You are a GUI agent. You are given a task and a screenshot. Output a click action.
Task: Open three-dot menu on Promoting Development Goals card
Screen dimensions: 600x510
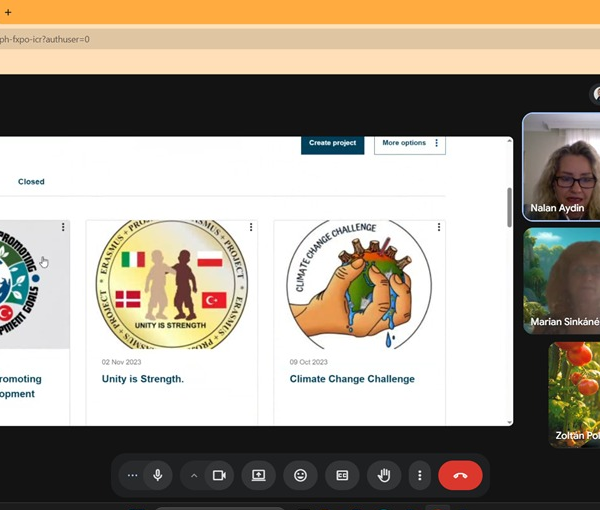(63, 227)
